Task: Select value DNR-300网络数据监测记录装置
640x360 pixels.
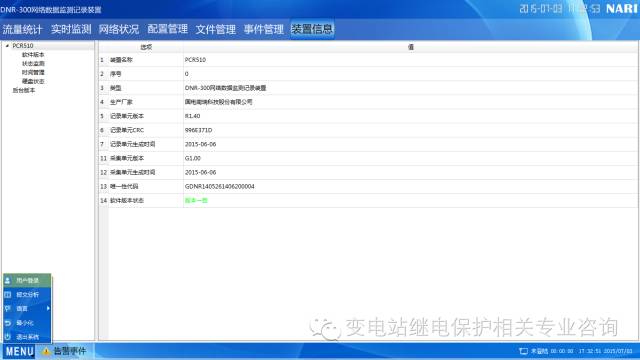Action: 225,88
